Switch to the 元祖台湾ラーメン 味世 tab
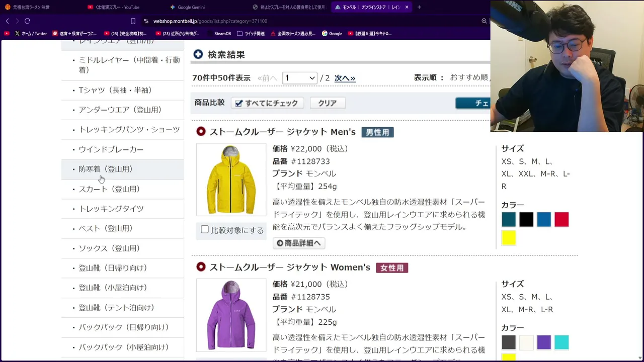 30,7
